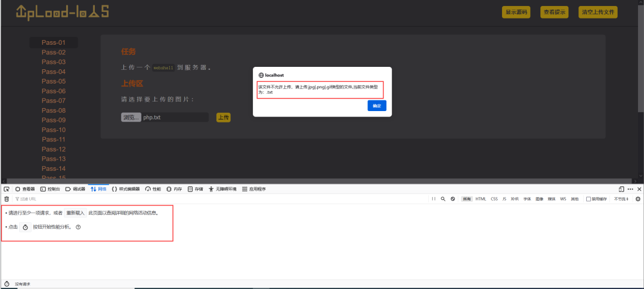The height and width of the screenshot is (289, 644).
Task: Clear network log with trash icon
Action: (7, 199)
